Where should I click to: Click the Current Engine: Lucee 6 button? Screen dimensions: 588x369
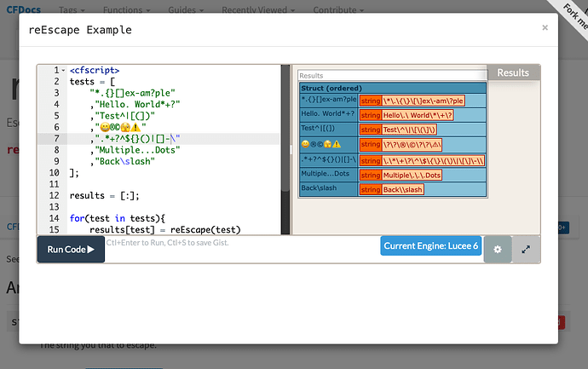pyautogui.click(x=431, y=246)
